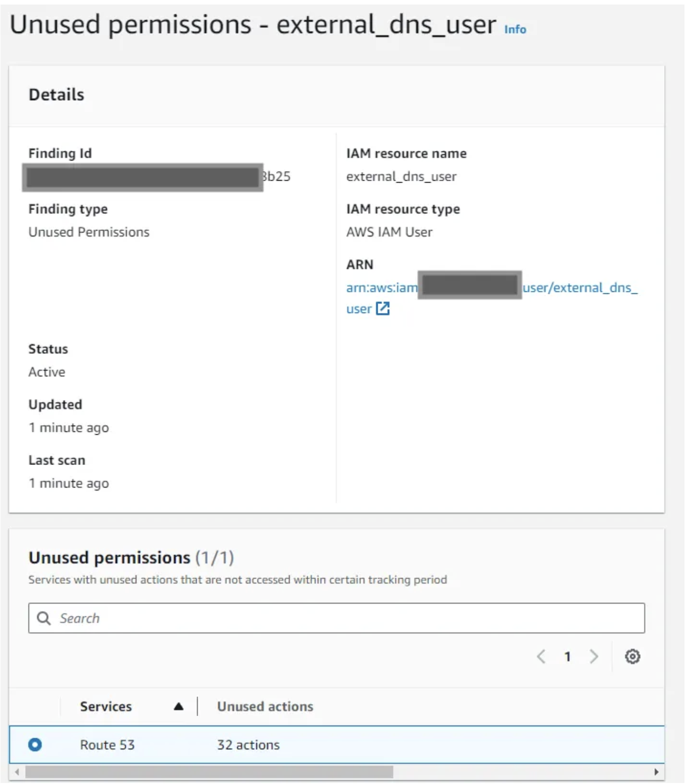Image resolution: width=688 pixels, height=784 pixels.
Task: Click the horizontal scrollbar left arrow
Action: tap(17, 772)
